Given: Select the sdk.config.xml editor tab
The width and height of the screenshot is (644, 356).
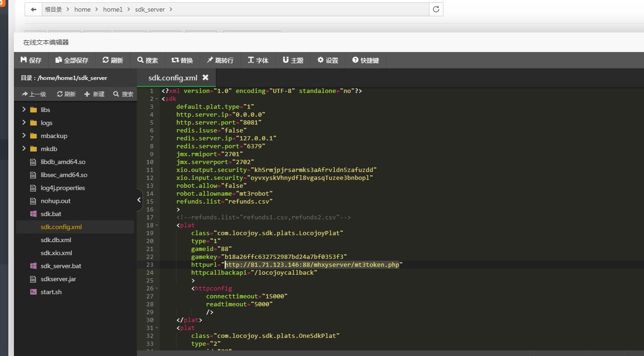Looking at the screenshot, I should coord(173,78).
